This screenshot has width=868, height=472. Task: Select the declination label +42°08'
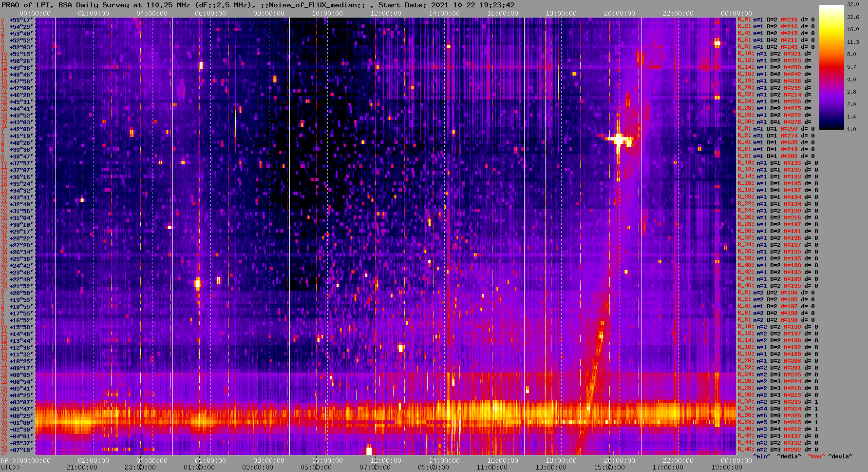tap(20, 129)
